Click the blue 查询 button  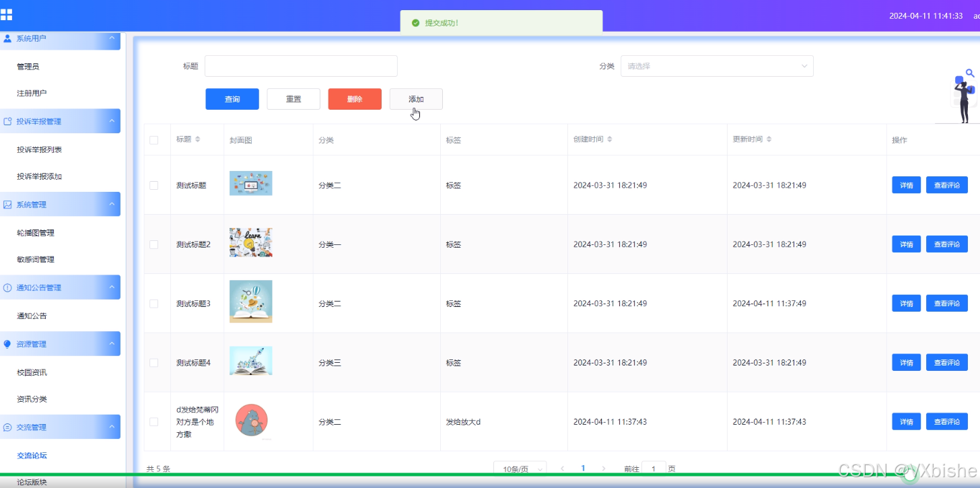[x=232, y=99]
